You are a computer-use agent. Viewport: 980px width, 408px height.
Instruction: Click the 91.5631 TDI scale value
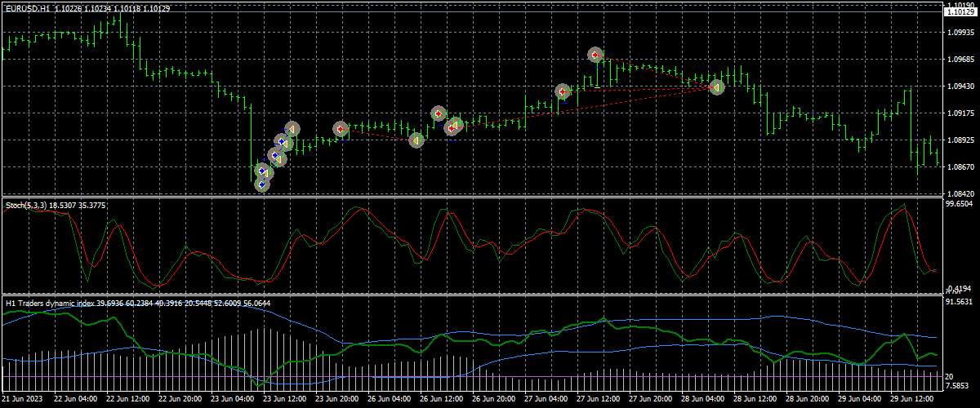click(x=959, y=303)
